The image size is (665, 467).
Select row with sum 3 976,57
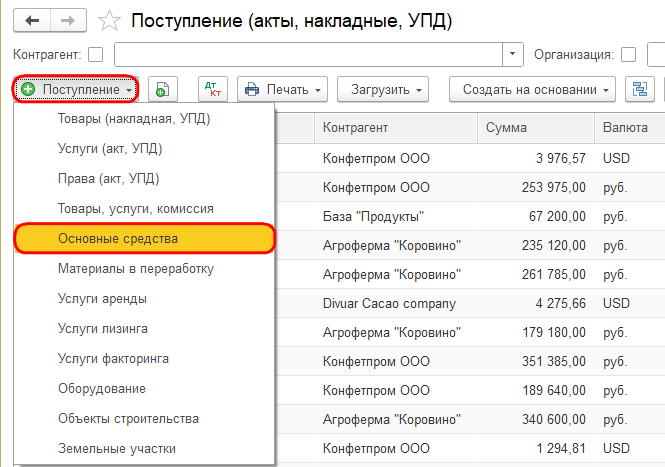click(470, 158)
